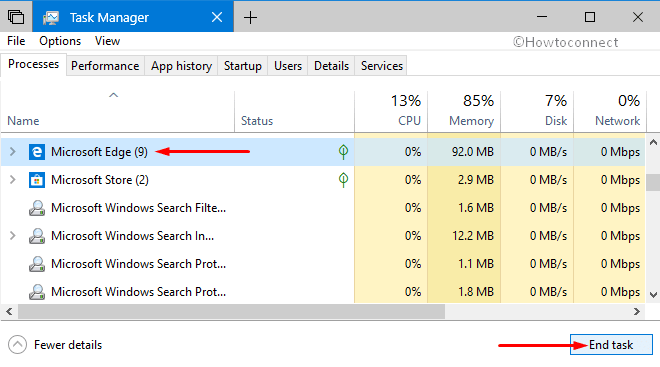This screenshot has height=367, width=660.
Task: Maximize the Task Manager window
Action: click(590, 17)
